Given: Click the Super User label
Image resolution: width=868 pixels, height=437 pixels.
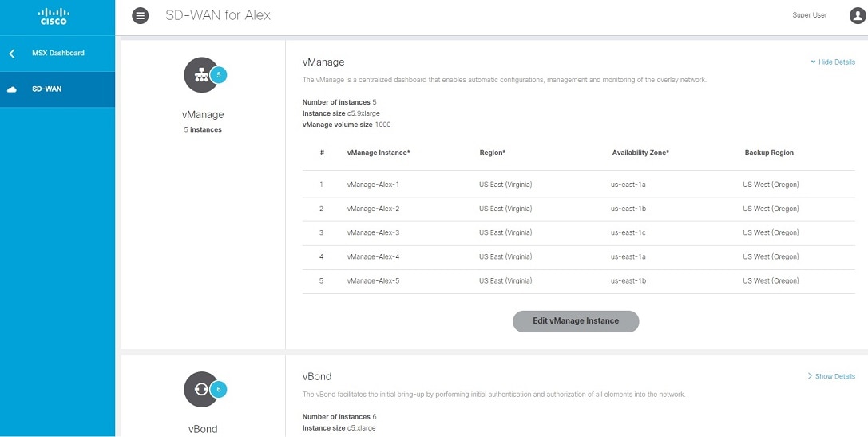Looking at the screenshot, I should [810, 15].
